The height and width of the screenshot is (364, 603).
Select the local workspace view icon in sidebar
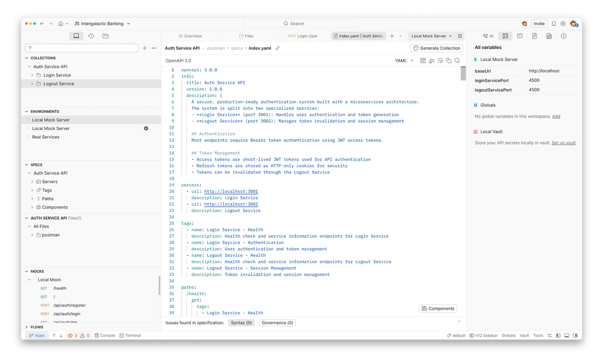click(76, 36)
